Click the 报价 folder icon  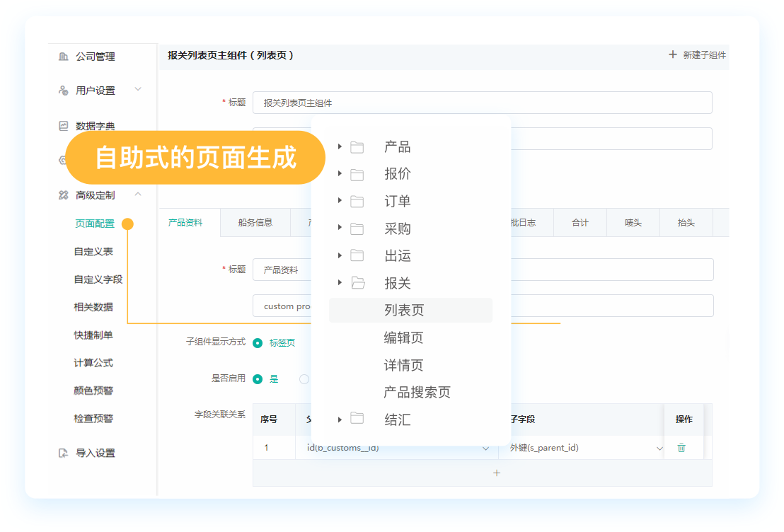click(x=357, y=174)
